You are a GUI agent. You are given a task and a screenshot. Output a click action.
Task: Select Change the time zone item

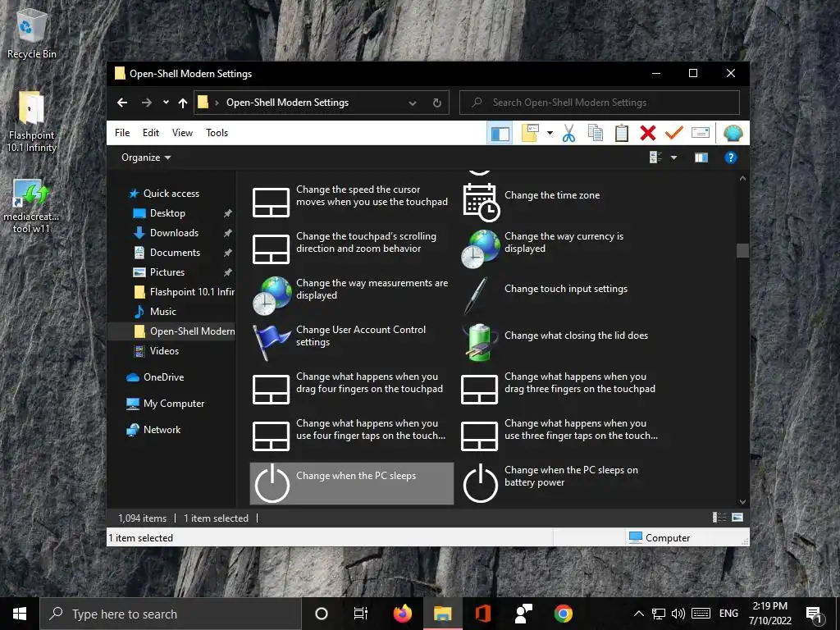559,202
